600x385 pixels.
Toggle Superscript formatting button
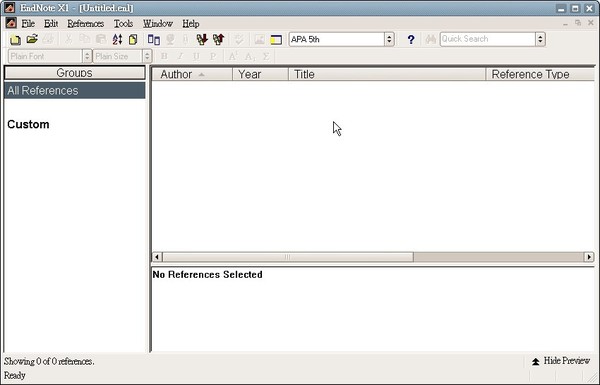(x=233, y=57)
